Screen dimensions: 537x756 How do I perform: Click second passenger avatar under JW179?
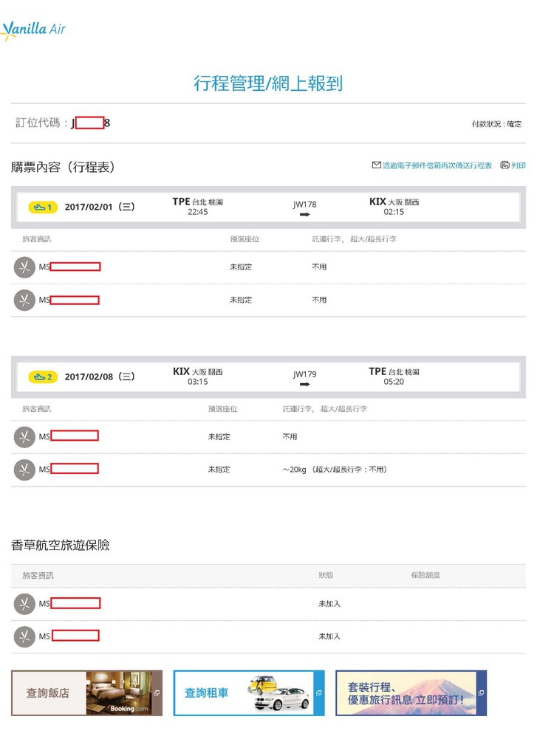(x=24, y=470)
